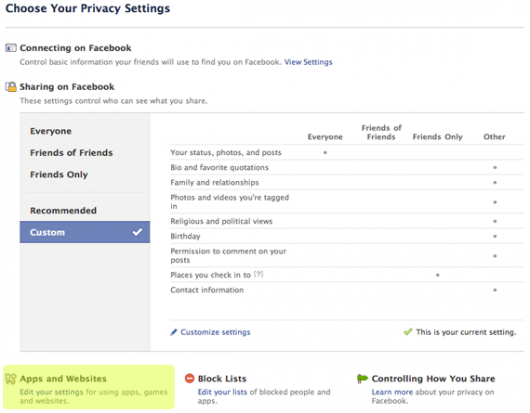Open the View Settings link
530x413 pixels.
308,62
